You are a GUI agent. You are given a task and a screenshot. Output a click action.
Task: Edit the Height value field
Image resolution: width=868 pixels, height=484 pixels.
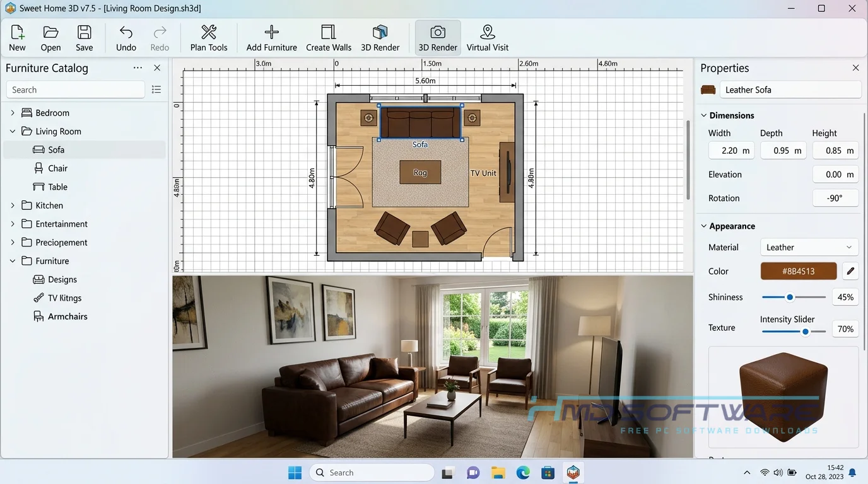(x=835, y=151)
